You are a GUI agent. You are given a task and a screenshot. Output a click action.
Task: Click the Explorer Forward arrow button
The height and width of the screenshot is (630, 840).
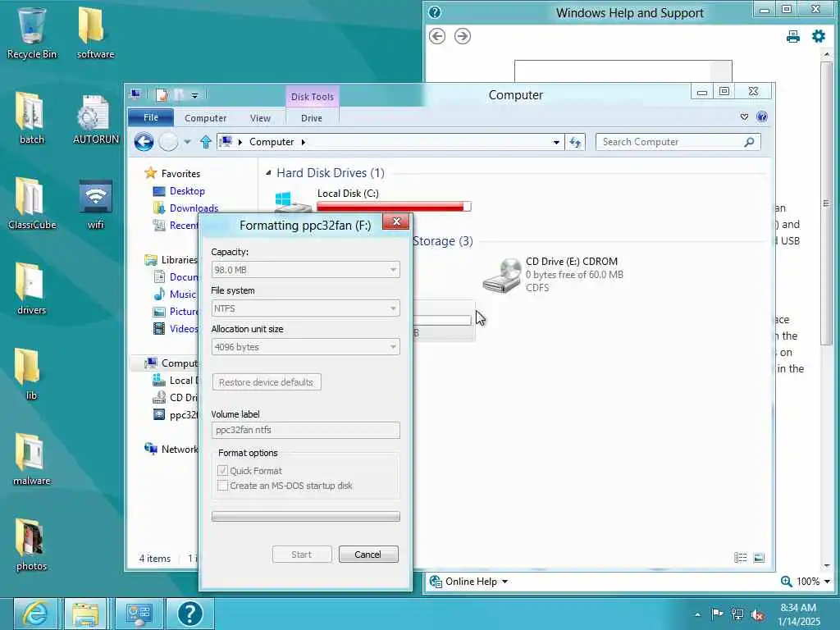168,142
